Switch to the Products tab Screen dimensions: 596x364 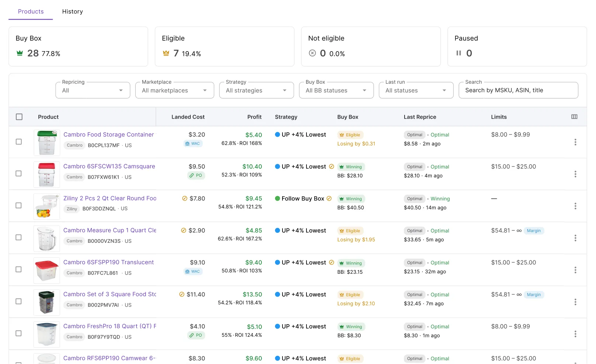click(31, 11)
